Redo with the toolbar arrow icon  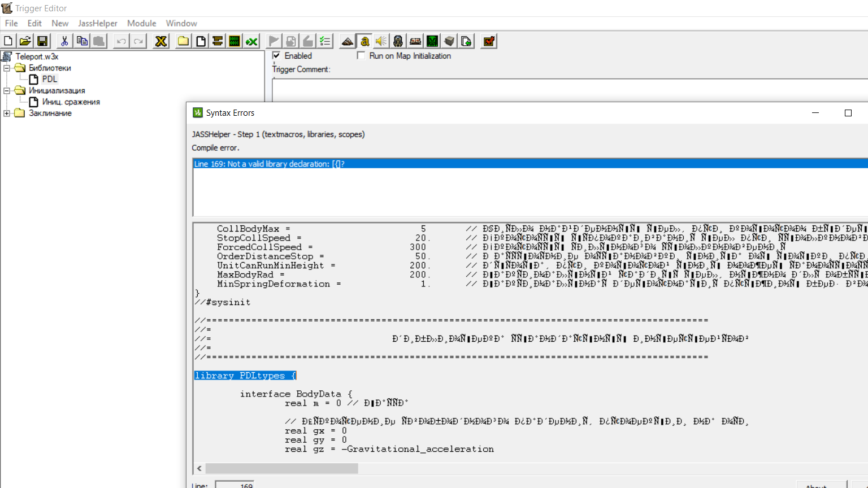138,41
